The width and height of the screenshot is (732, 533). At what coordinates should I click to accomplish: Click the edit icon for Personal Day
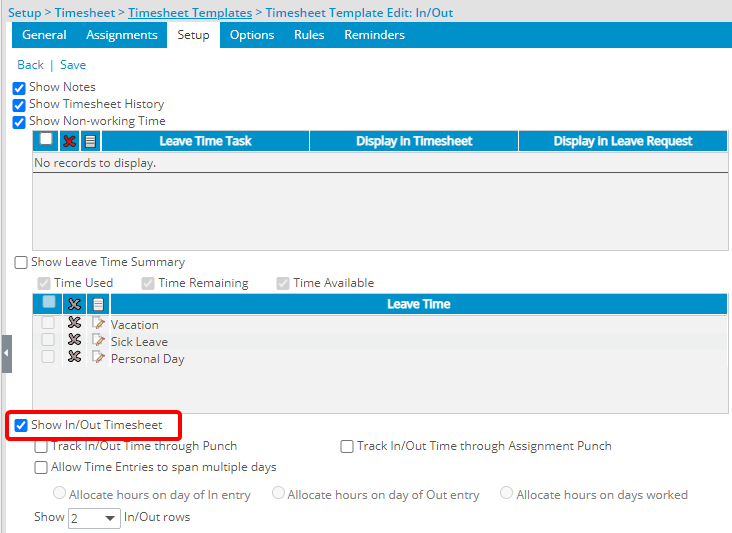coord(98,358)
